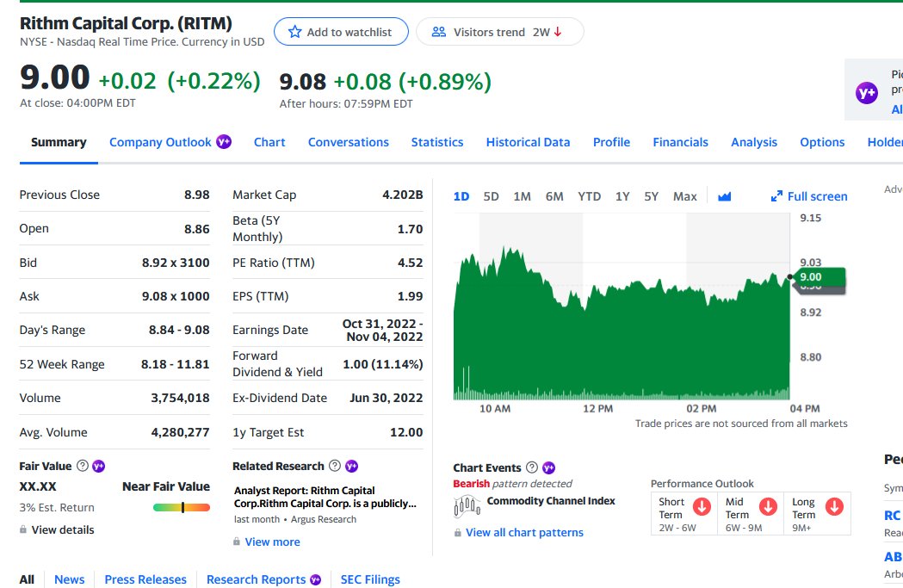Select the YTD chart range
Viewport: 903px width, 588px height.
click(589, 196)
